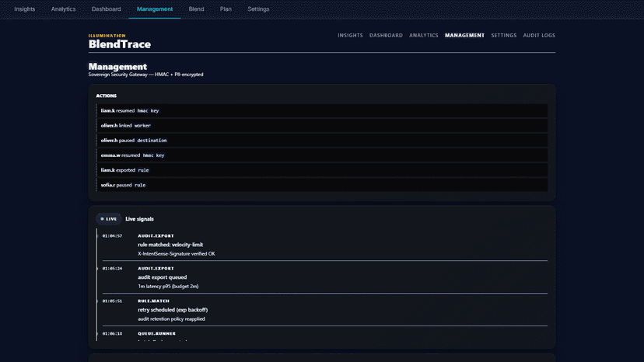Image resolution: width=644 pixels, height=362 pixels.
Task: Select row liam.k resumed hmac key
Action: pos(322,111)
